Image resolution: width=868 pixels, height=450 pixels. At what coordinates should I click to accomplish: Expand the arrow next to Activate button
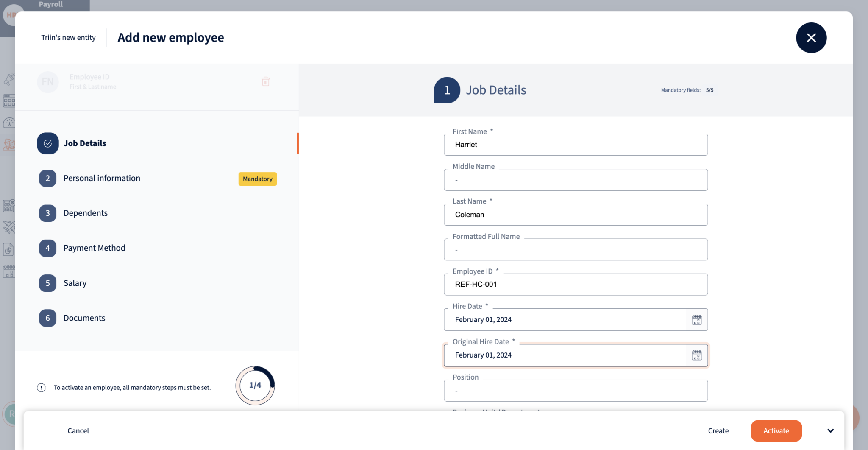[830, 431]
